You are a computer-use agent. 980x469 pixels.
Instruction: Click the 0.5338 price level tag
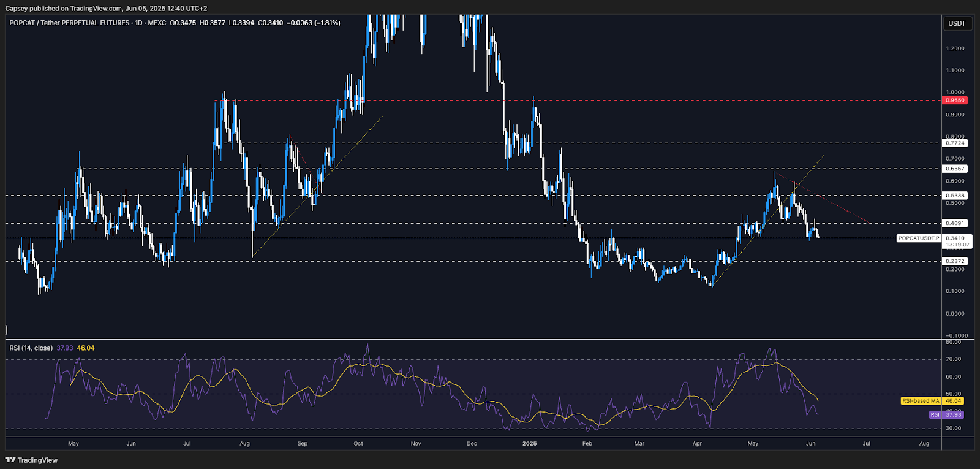[x=955, y=196]
